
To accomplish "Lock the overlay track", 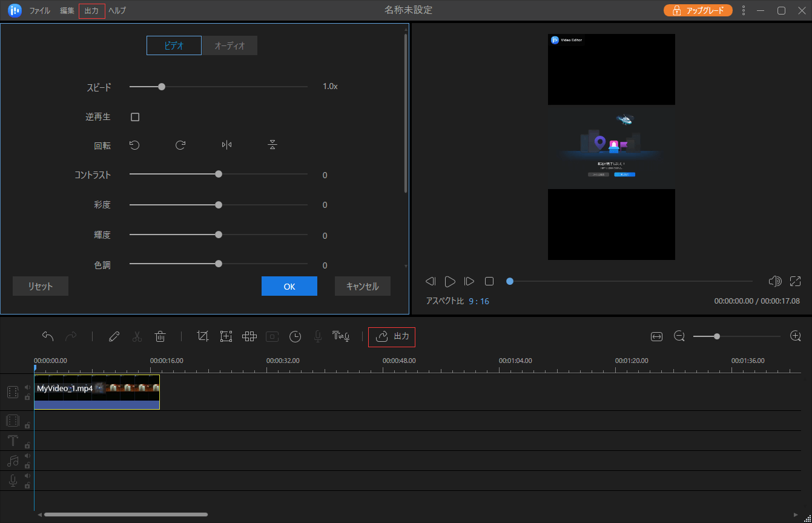I will pos(27,425).
